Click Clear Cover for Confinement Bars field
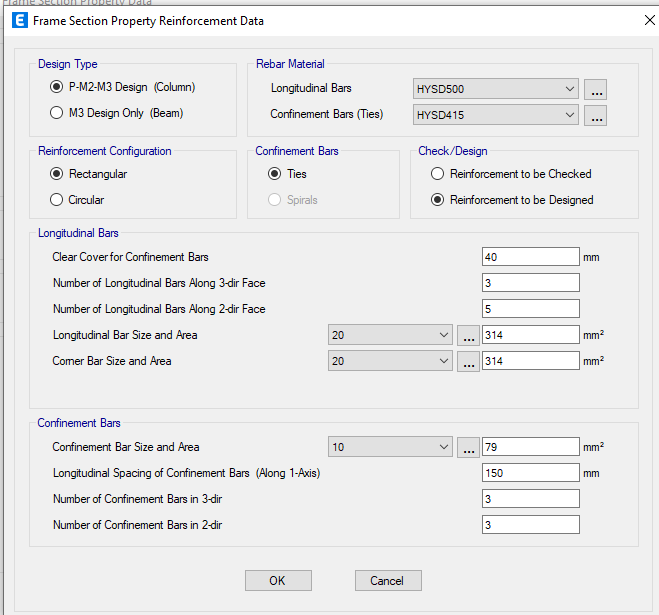This screenshot has height=615, width=659. coord(531,256)
